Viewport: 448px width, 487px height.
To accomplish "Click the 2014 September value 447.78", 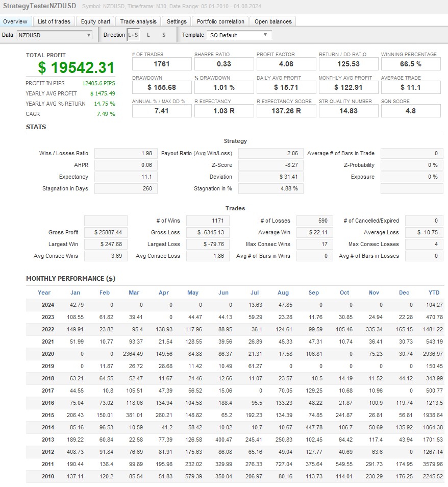I will tap(314, 428).
